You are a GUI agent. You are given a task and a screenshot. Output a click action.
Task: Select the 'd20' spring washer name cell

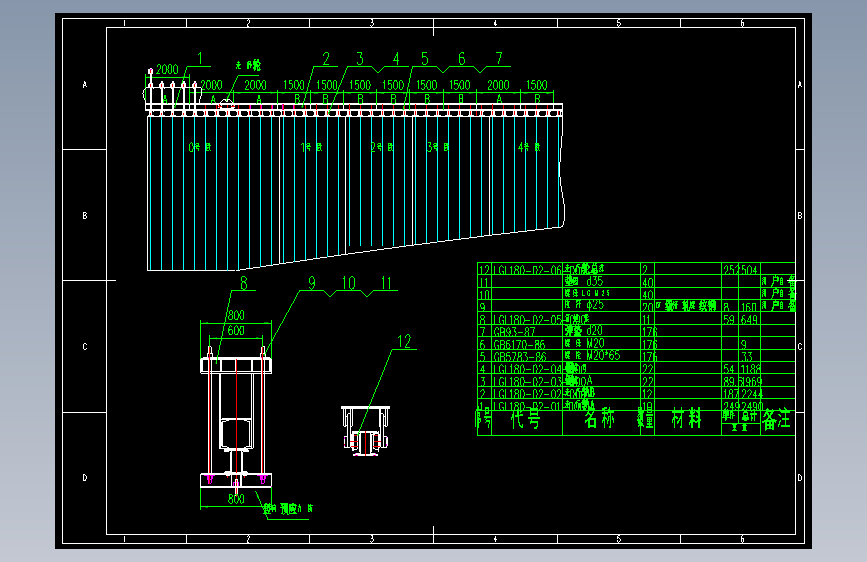click(x=584, y=331)
